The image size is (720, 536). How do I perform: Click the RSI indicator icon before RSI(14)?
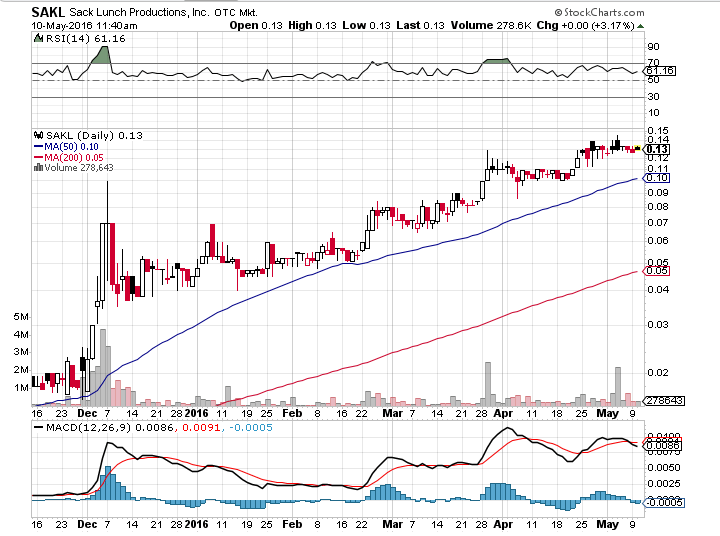point(39,38)
